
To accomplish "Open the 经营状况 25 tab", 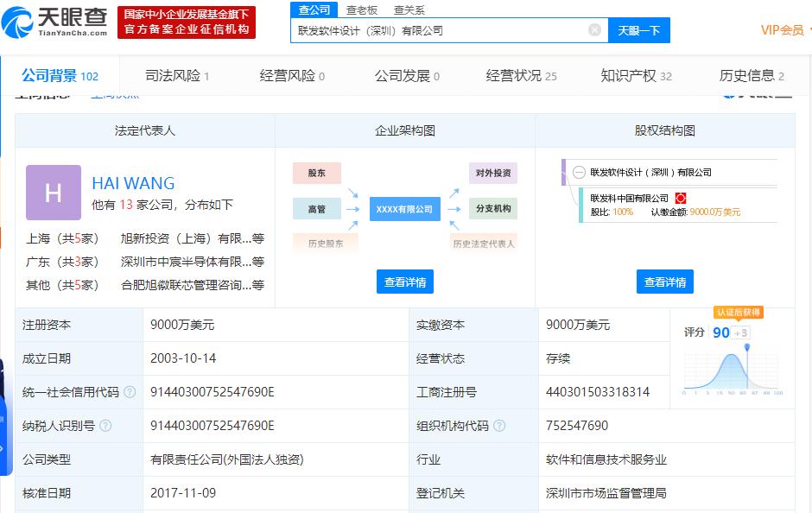I will (522, 76).
